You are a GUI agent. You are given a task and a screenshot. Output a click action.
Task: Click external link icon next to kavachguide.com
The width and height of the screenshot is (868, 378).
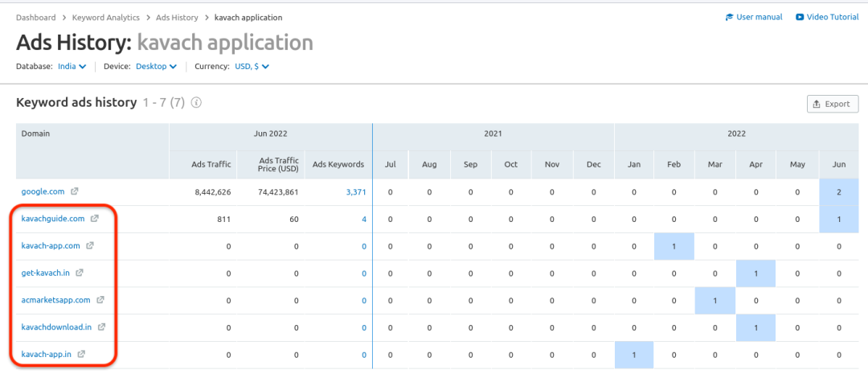[94, 219]
